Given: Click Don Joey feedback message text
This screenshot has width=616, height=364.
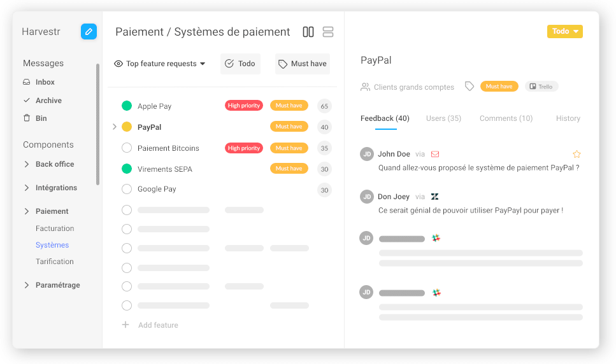Looking at the screenshot, I should pyautogui.click(x=471, y=210).
